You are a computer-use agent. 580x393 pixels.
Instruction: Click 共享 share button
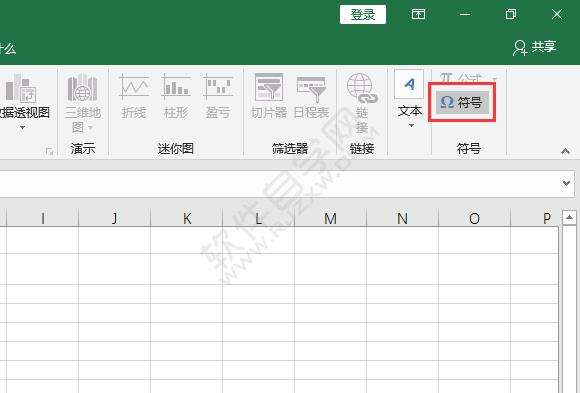tap(535, 47)
